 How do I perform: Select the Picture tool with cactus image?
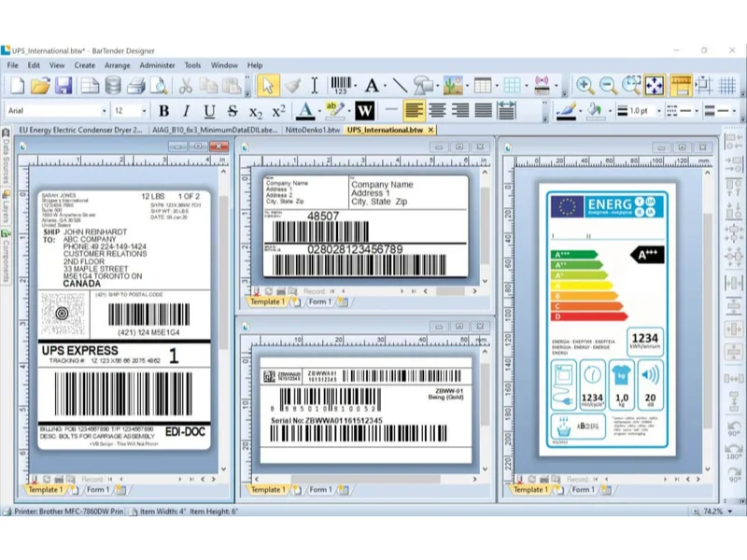pyautogui.click(x=453, y=86)
